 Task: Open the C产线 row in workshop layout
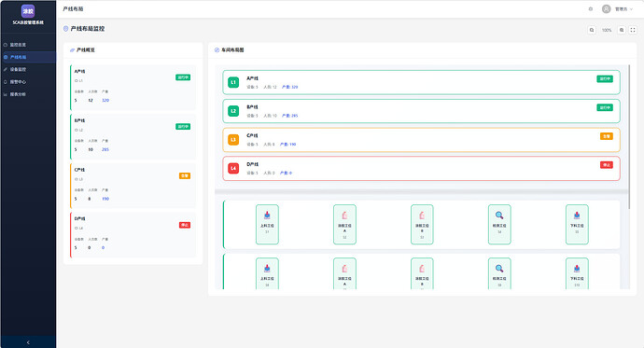421,140
